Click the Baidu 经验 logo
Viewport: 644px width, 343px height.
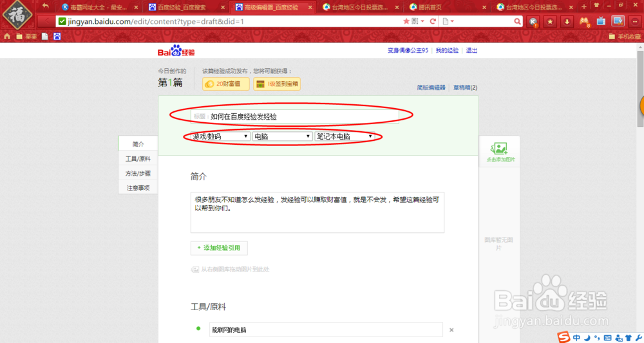coord(176,51)
